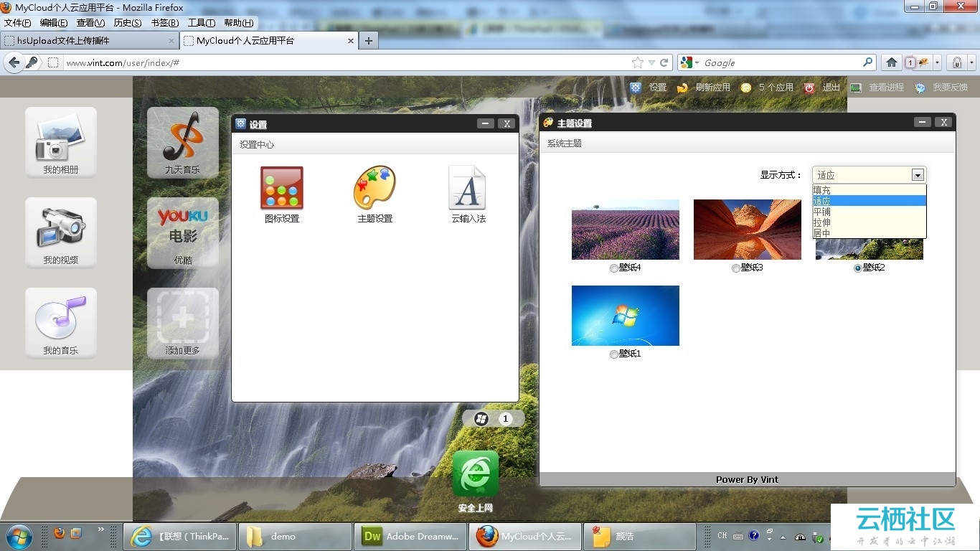Open the 我的音乐 music app

61,323
